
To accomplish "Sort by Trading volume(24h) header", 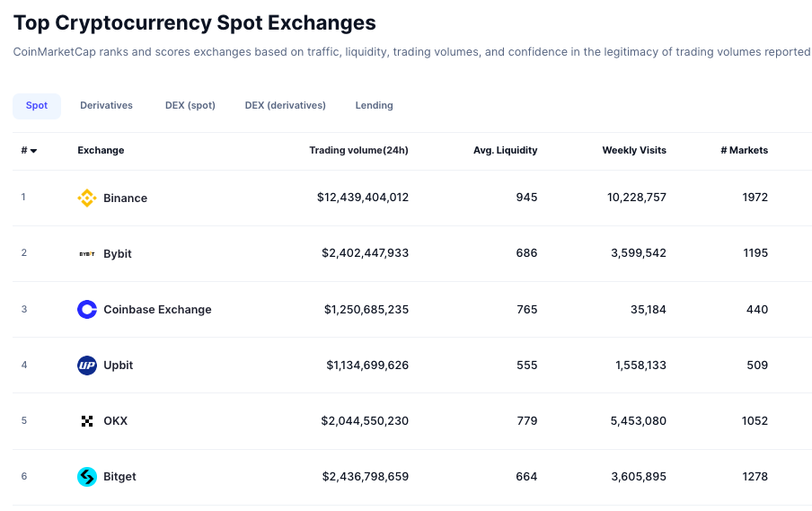I will point(359,150).
